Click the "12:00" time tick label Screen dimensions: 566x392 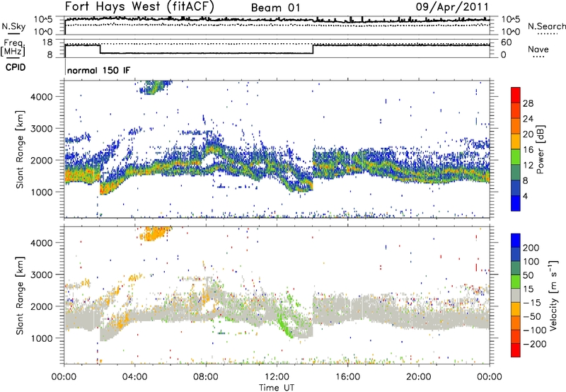(277, 377)
